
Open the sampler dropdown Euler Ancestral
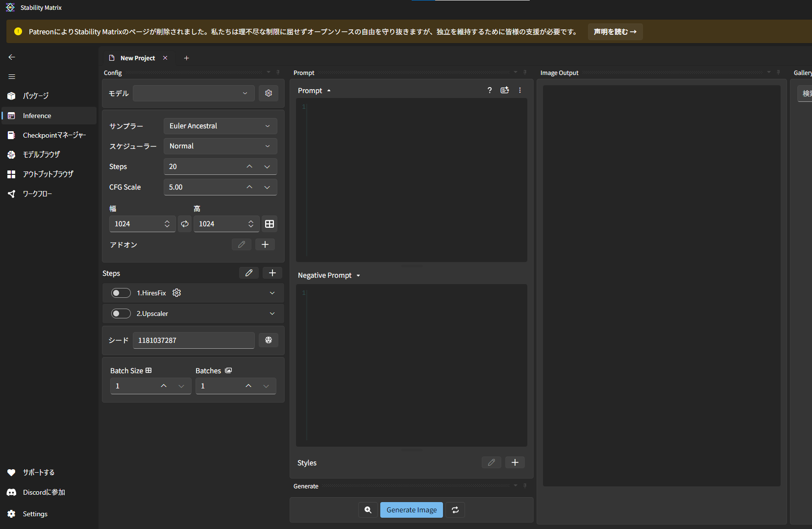pos(220,126)
